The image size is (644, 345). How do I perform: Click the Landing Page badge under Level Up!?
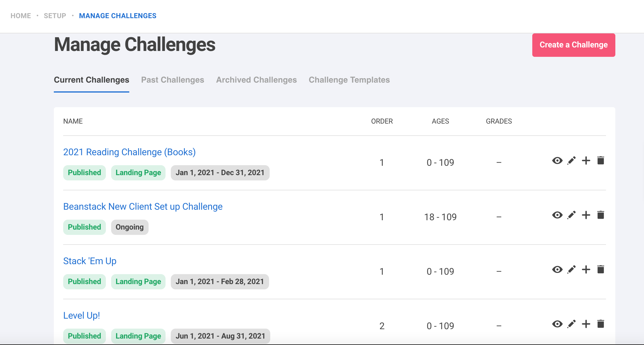138,336
